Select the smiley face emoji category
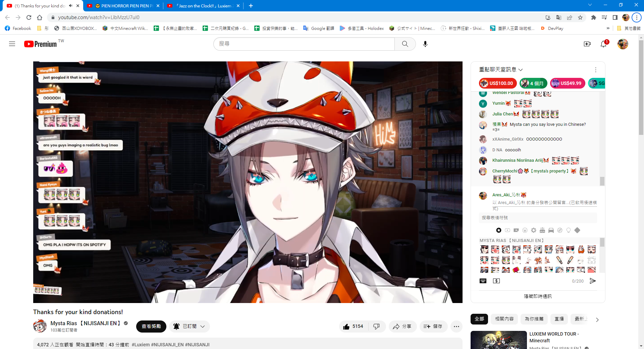This screenshot has width=644, height=349. click(x=525, y=230)
